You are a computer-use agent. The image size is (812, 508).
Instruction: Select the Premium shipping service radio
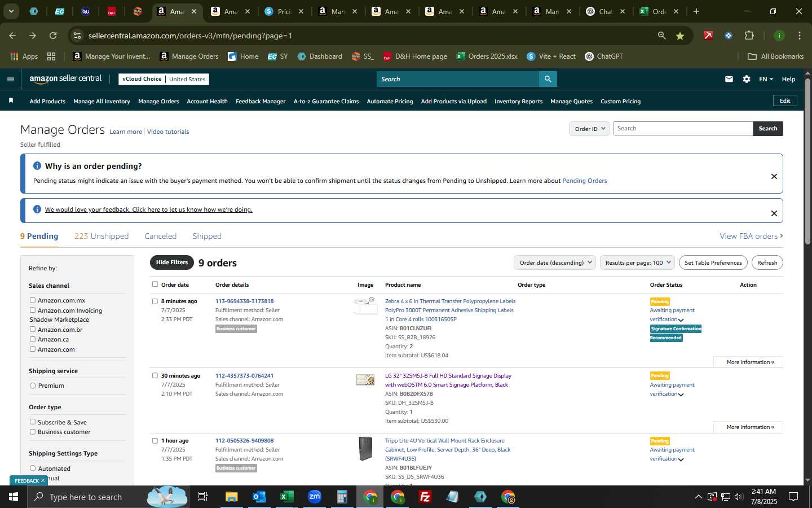(x=33, y=386)
